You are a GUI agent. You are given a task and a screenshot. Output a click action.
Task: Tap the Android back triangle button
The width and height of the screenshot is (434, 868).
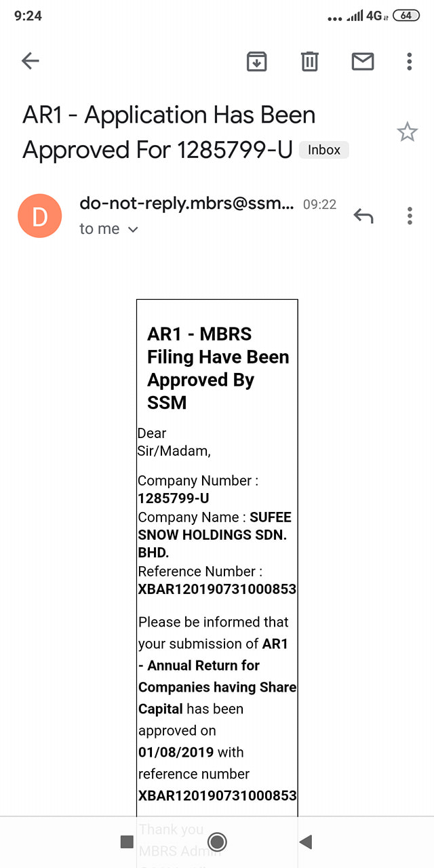point(306,842)
